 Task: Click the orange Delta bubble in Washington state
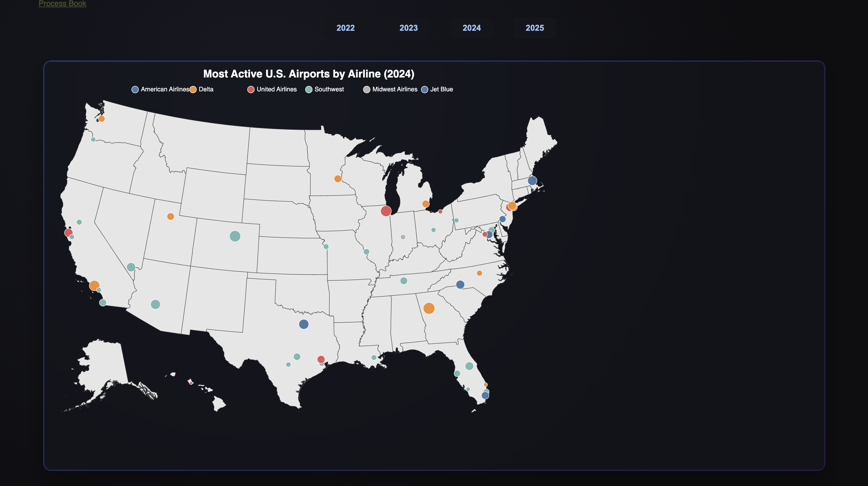click(x=101, y=119)
